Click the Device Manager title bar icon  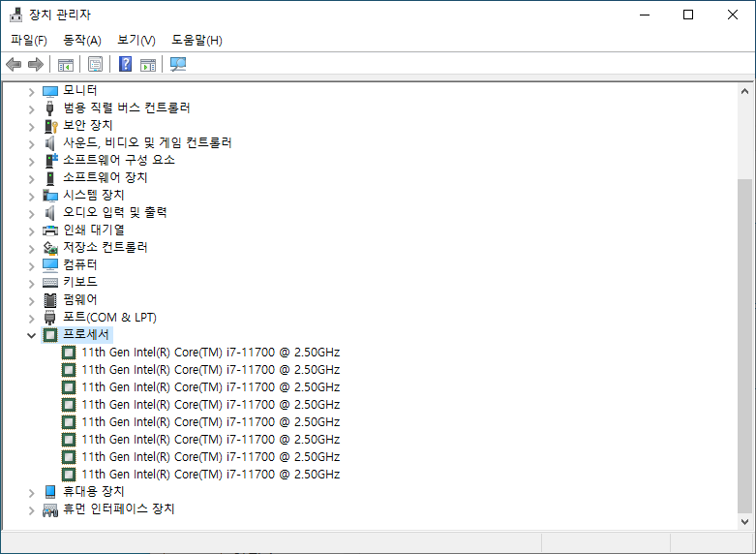click(15, 15)
